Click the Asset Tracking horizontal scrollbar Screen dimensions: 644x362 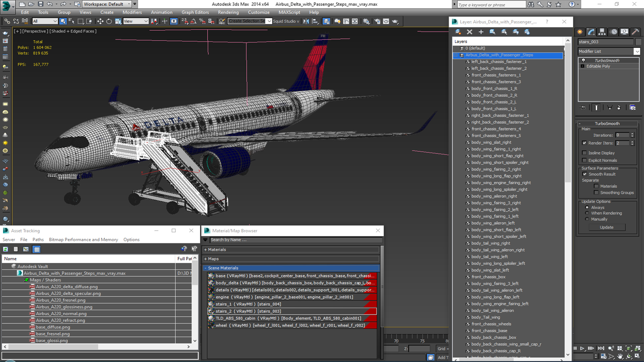pyautogui.click(x=97, y=347)
